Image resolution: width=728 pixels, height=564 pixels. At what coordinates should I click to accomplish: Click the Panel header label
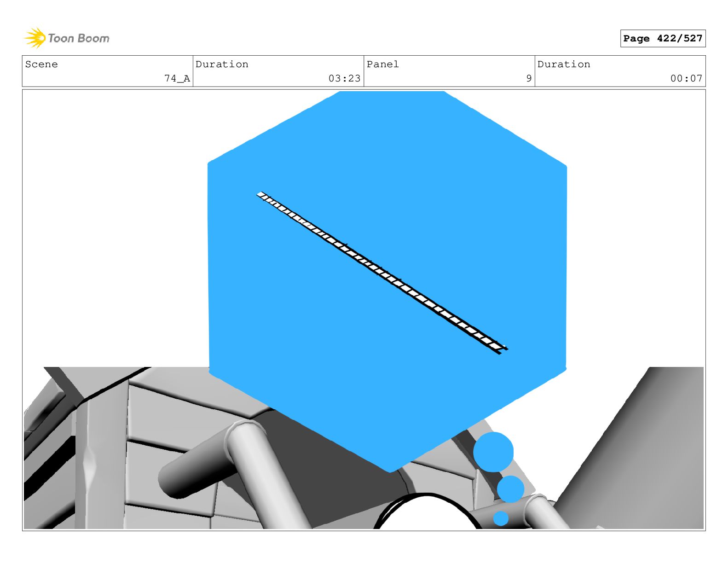[382, 64]
